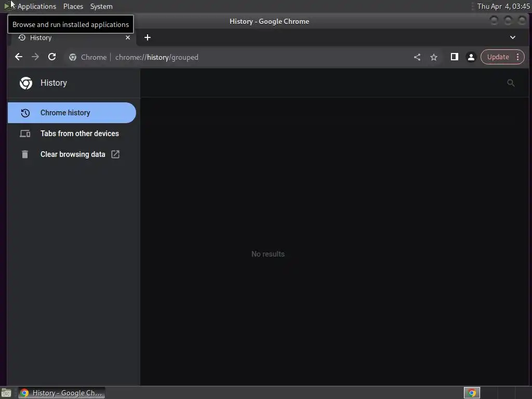Image resolution: width=532 pixels, height=399 pixels.
Task: Click the devices icon in sidebar
Action: coord(25,134)
